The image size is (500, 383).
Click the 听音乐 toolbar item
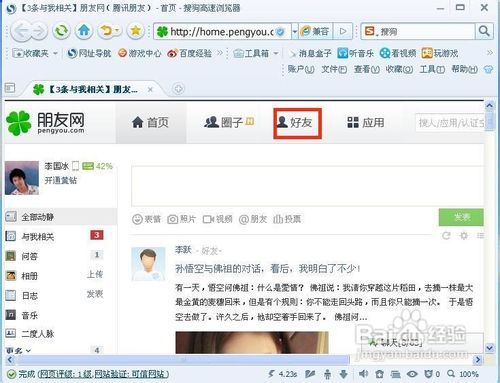(355, 53)
